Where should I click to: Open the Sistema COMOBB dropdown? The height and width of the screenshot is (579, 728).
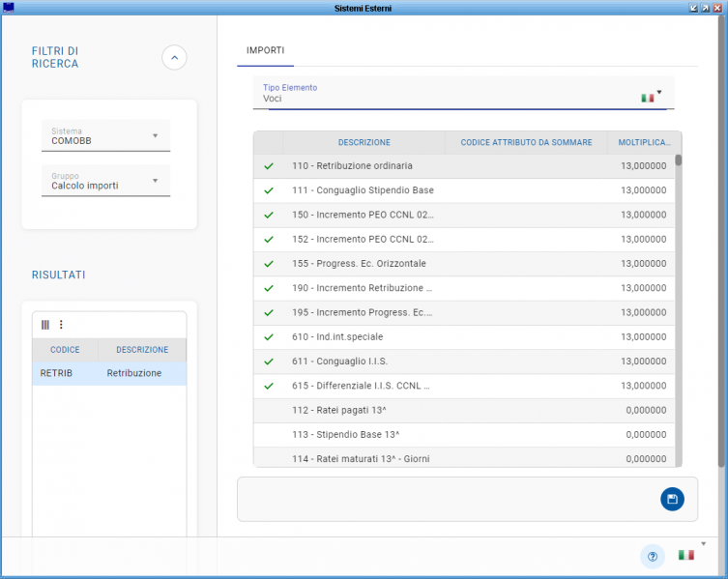pyautogui.click(x=155, y=135)
